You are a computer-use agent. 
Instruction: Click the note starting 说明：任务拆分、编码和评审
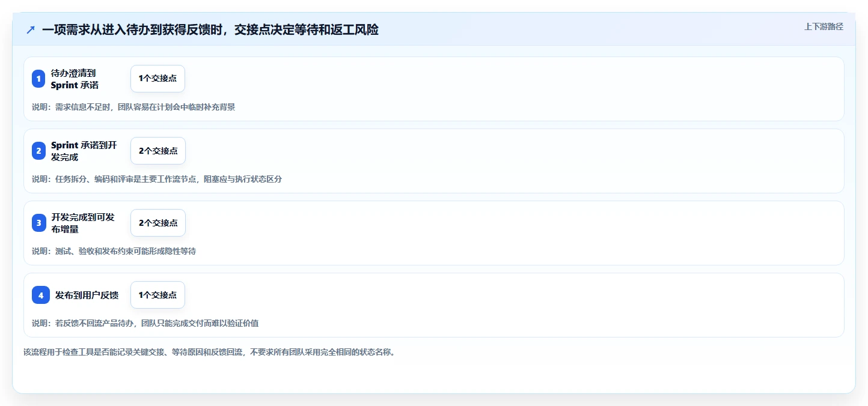[157, 179]
